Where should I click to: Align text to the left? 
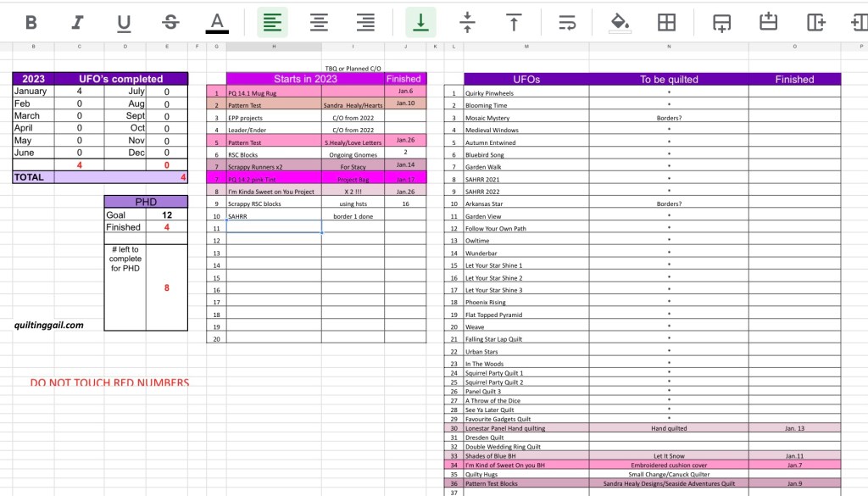pyautogui.click(x=272, y=22)
